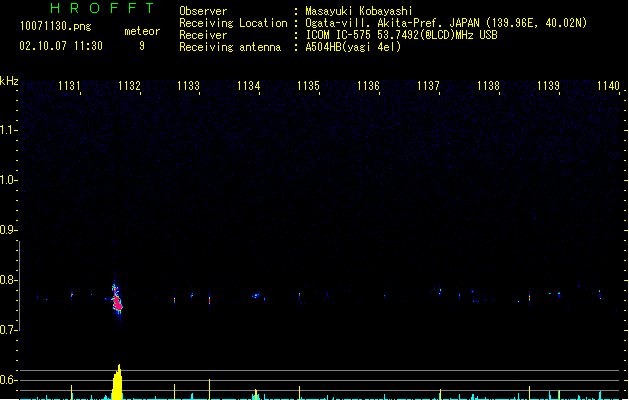Screen dimensions: 629x400
Task: Click the Receiving Location field label
Action: (233, 23)
